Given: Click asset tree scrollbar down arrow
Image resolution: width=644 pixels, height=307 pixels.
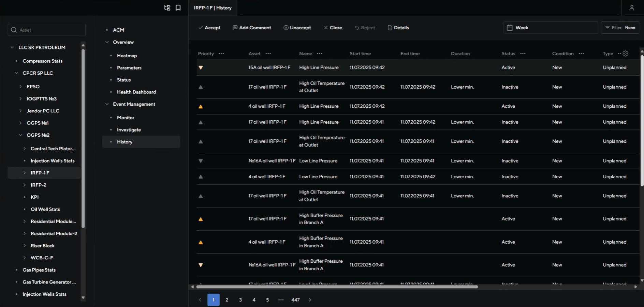Looking at the screenshot, I should tap(83, 298).
